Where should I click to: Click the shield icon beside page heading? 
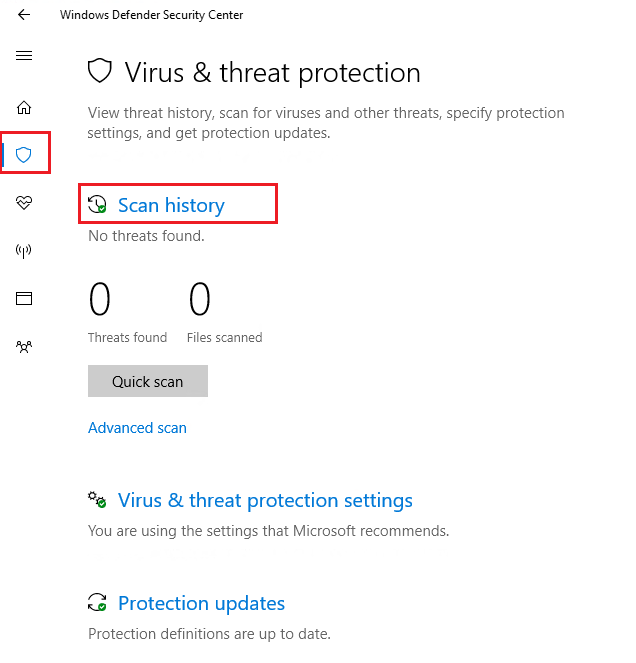[99, 72]
